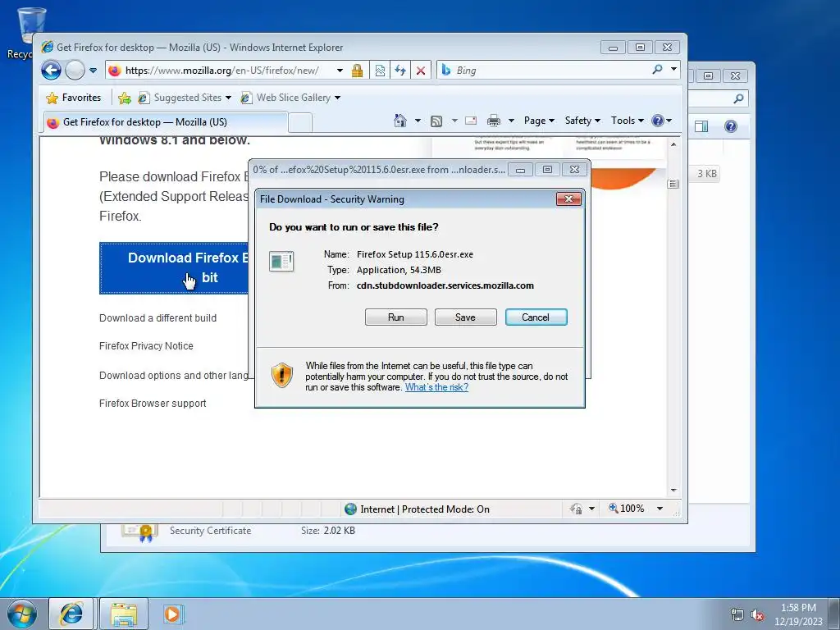
Task: Click the IE Forward arrow button
Action: click(x=75, y=71)
